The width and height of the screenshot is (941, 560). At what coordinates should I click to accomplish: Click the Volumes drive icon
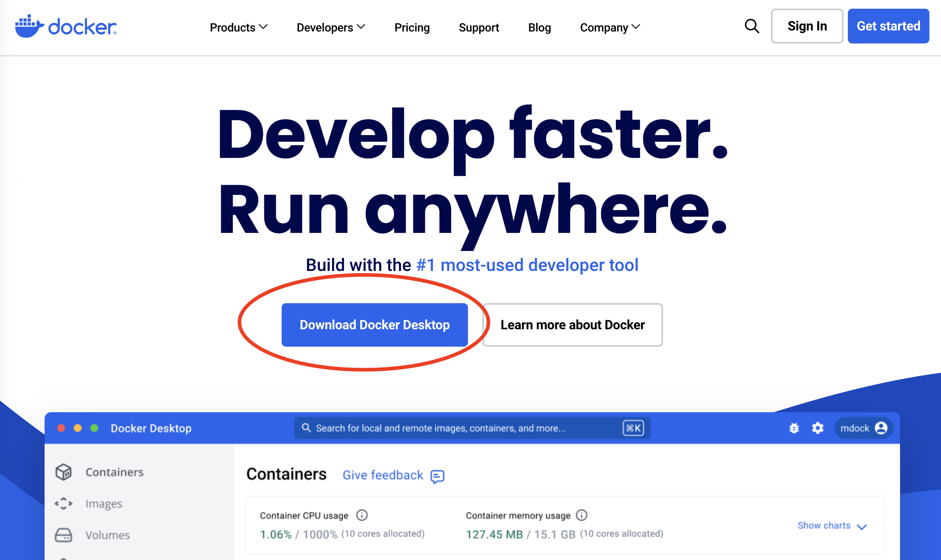63,535
